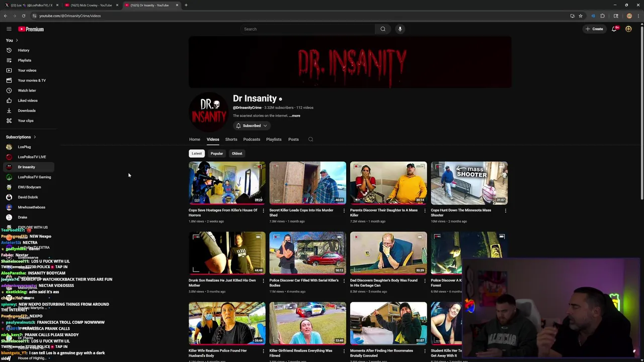
Task: Open options for Cops Save Hostages video
Action: click(263, 211)
